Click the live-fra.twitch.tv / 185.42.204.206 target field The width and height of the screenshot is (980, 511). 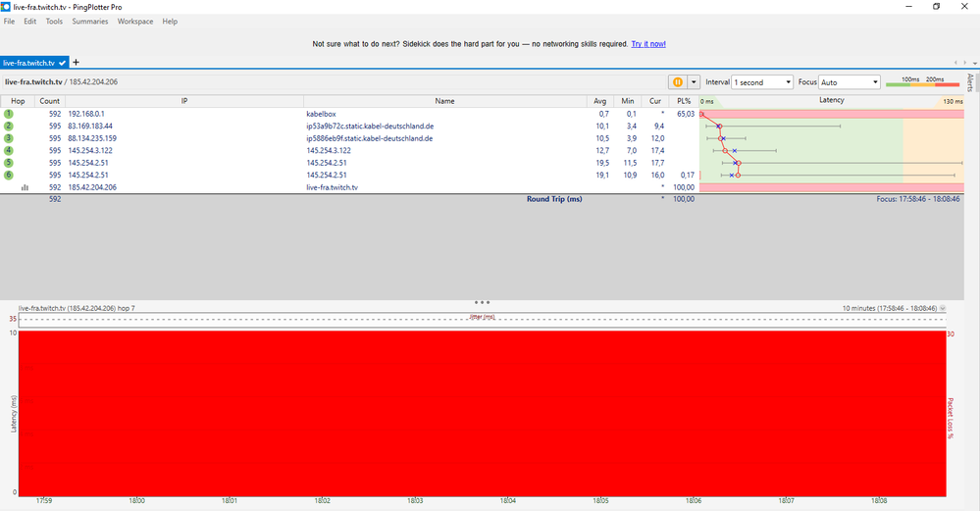[x=61, y=81]
